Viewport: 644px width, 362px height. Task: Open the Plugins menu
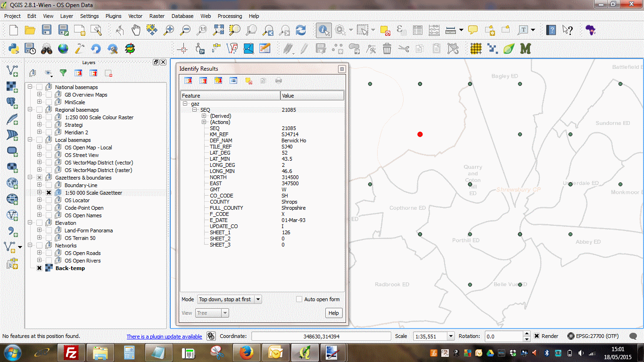click(113, 16)
